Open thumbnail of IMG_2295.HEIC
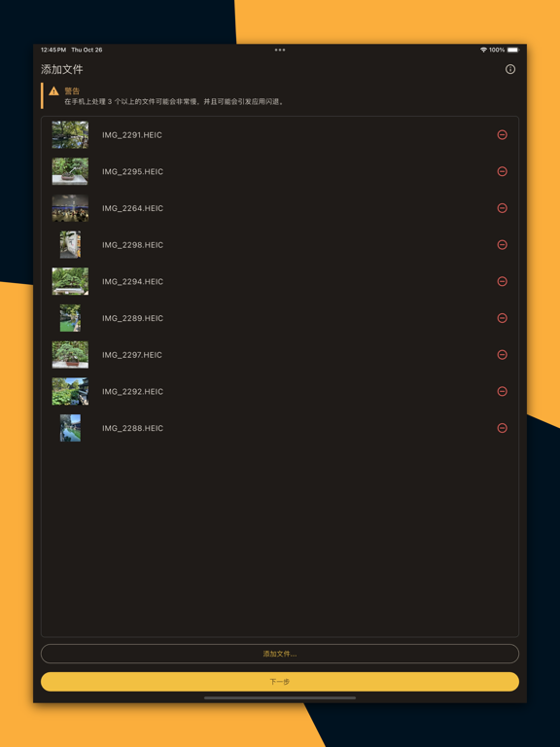This screenshot has width=560, height=747. pyautogui.click(x=70, y=171)
